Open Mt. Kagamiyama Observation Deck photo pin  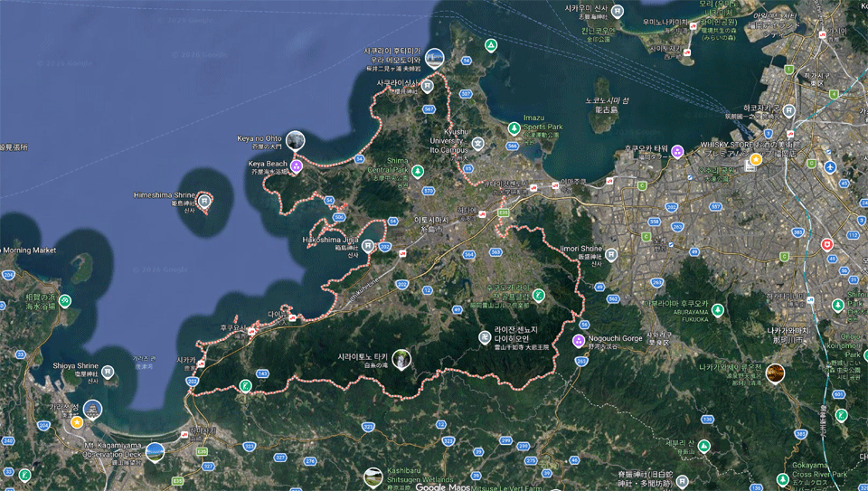point(155,452)
